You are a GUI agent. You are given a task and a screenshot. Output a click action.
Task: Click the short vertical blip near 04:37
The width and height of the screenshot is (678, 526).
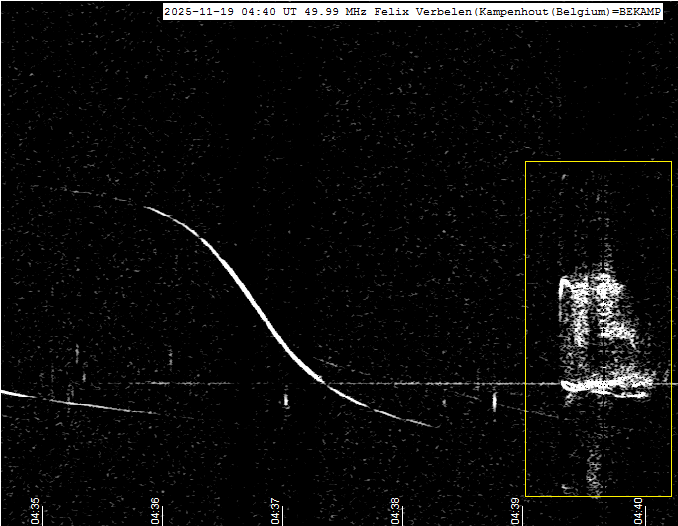286,401
